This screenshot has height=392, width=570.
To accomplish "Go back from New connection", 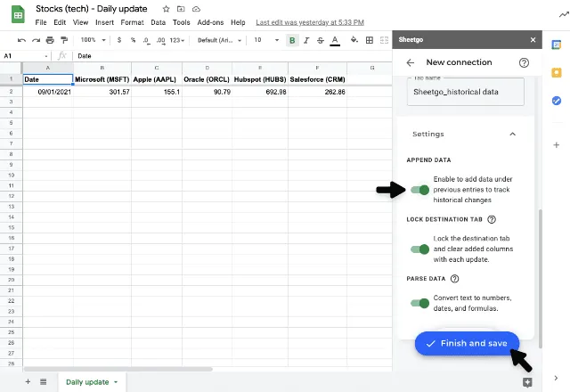I will (x=410, y=62).
